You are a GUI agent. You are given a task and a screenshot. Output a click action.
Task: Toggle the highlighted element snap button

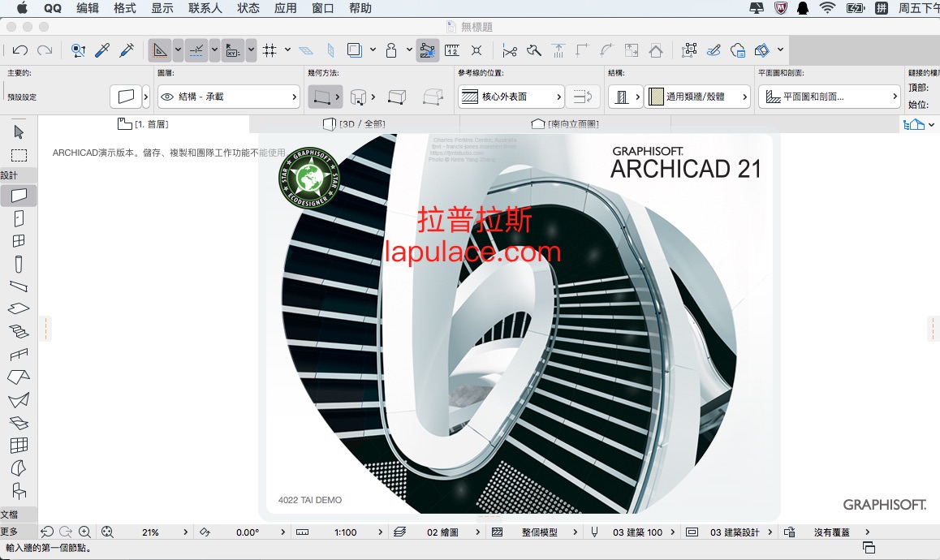(x=428, y=50)
